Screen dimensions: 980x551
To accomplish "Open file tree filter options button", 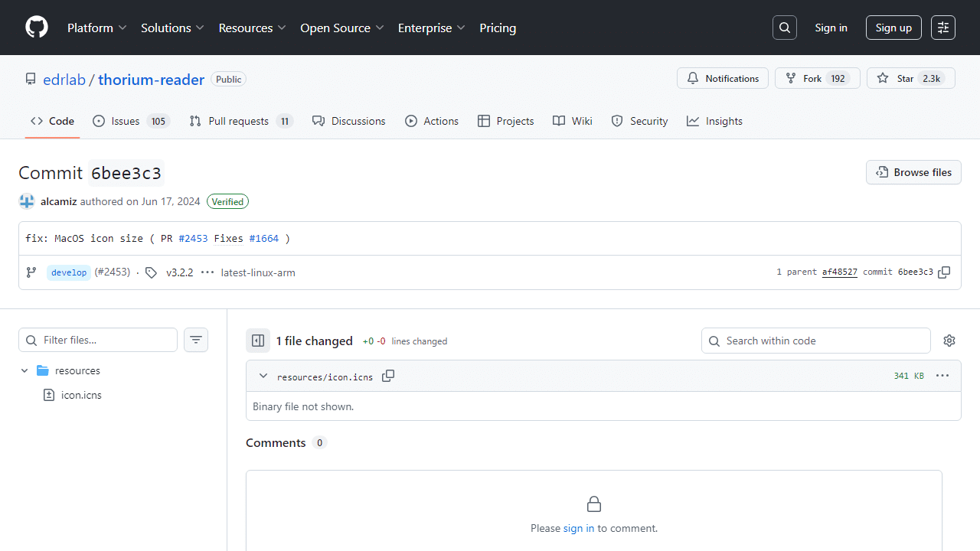I will [196, 340].
